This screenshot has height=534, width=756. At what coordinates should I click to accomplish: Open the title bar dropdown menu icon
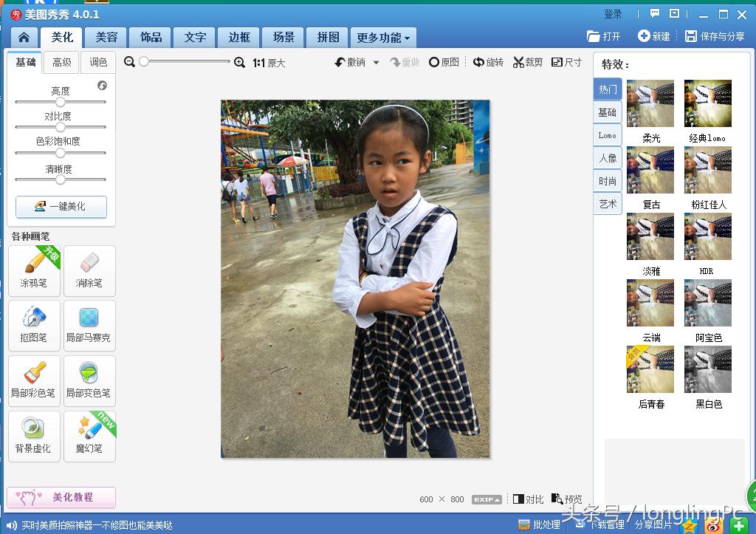tap(675, 13)
